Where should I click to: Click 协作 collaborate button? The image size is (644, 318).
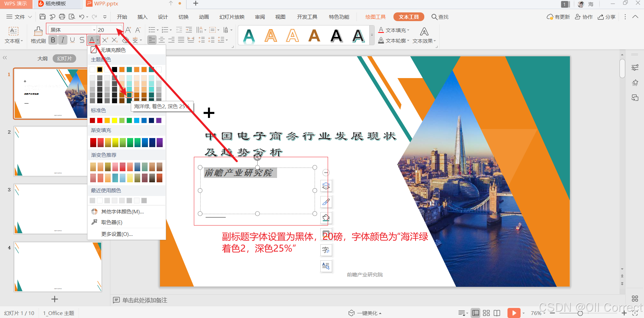click(x=584, y=17)
